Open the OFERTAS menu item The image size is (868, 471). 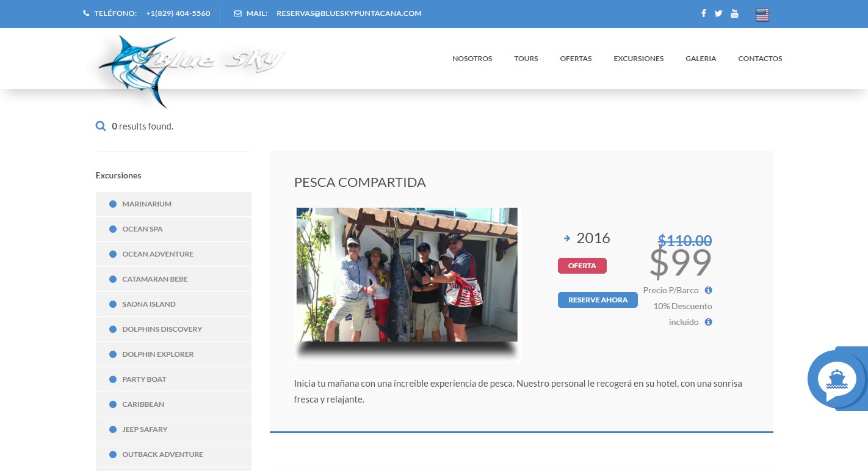pos(576,59)
